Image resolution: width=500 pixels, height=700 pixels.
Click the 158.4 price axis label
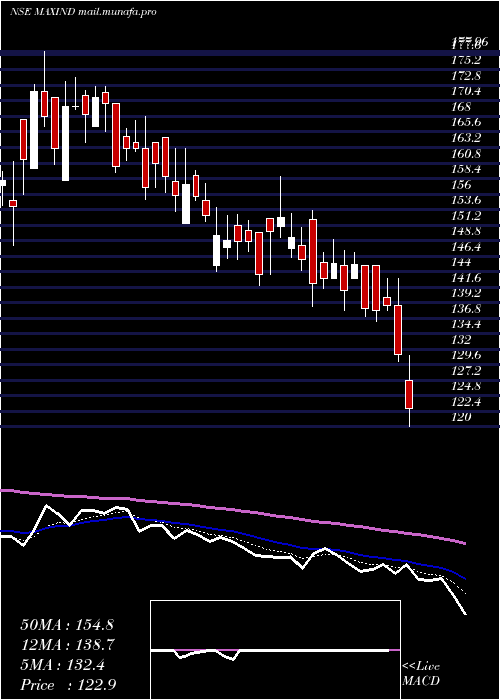(465, 169)
